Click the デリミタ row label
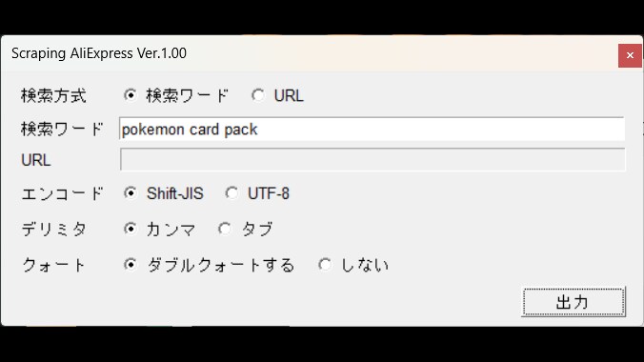This screenshot has height=362, width=644. 53,229
